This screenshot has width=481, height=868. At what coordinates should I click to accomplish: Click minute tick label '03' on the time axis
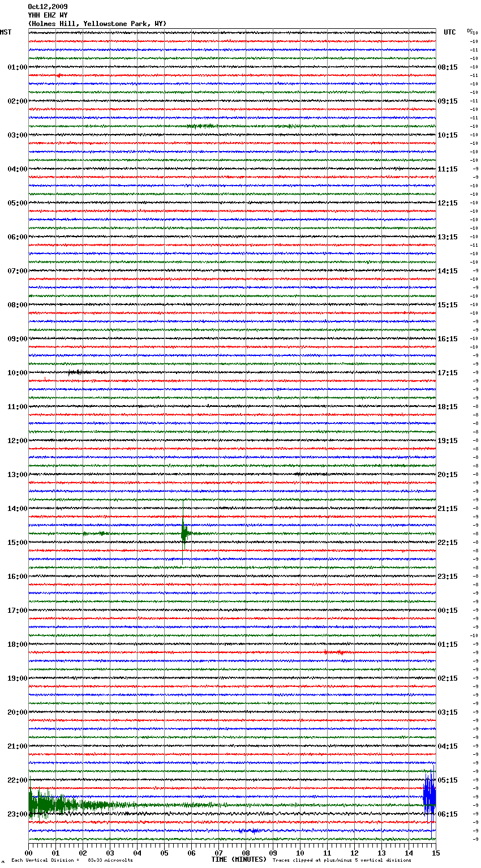(110, 853)
